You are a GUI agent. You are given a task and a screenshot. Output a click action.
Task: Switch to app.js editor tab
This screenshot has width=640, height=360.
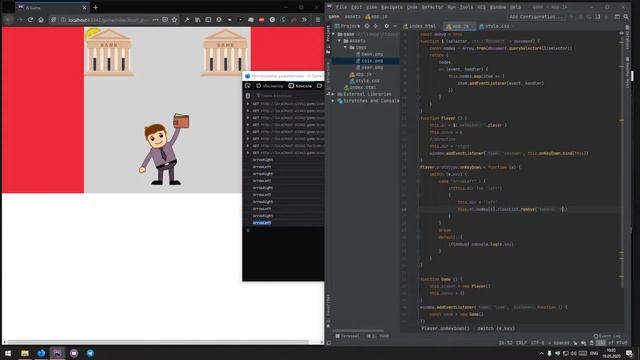(x=460, y=26)
